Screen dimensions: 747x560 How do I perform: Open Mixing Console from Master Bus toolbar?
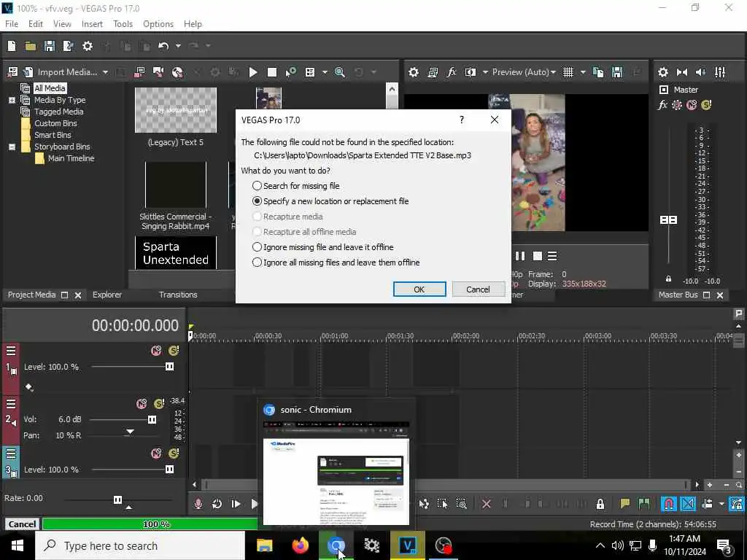click(x=720, y=72)
